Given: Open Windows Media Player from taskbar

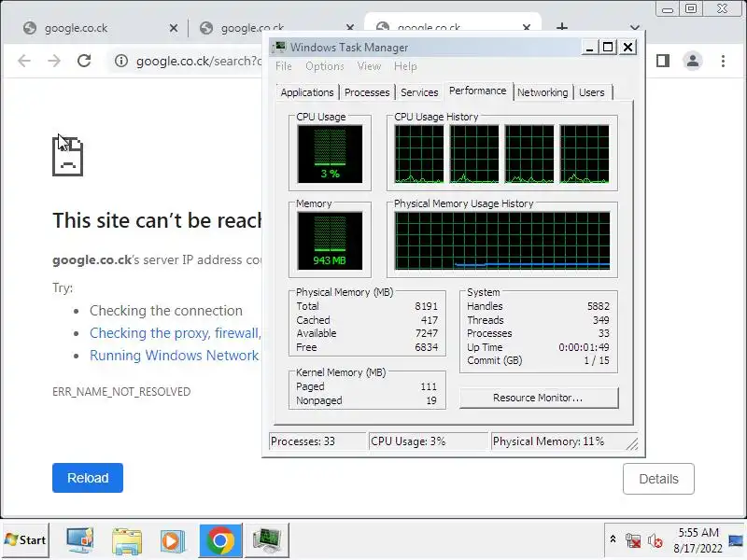Looking at the screenshot, I should click(x=172, y=540).
